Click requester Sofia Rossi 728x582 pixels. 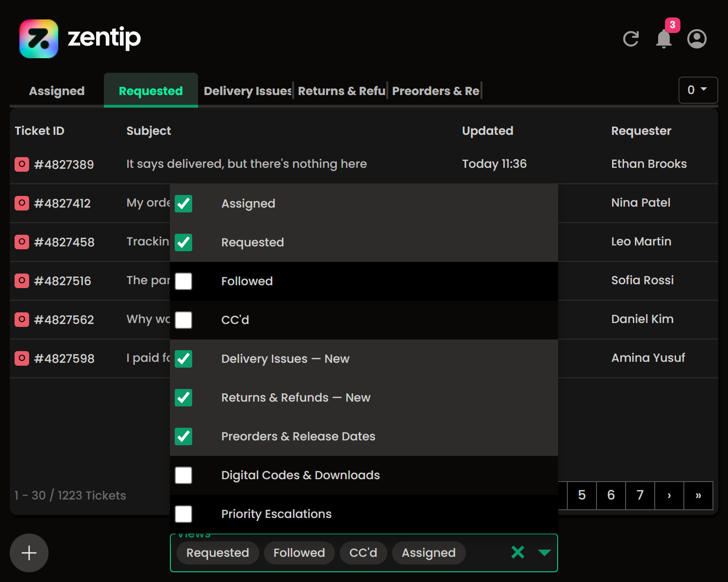pos(643,280)
